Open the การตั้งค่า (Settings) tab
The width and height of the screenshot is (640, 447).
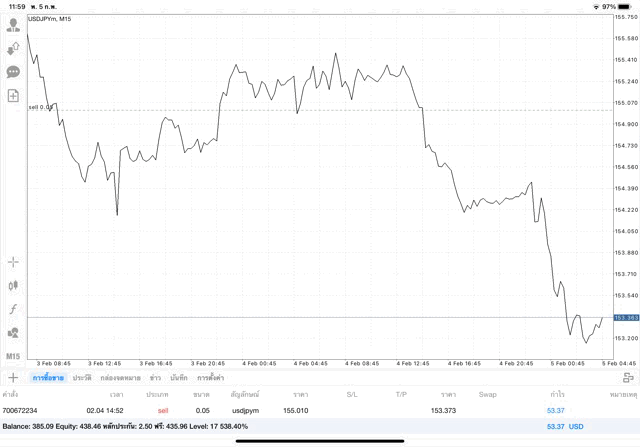point(210,378)
